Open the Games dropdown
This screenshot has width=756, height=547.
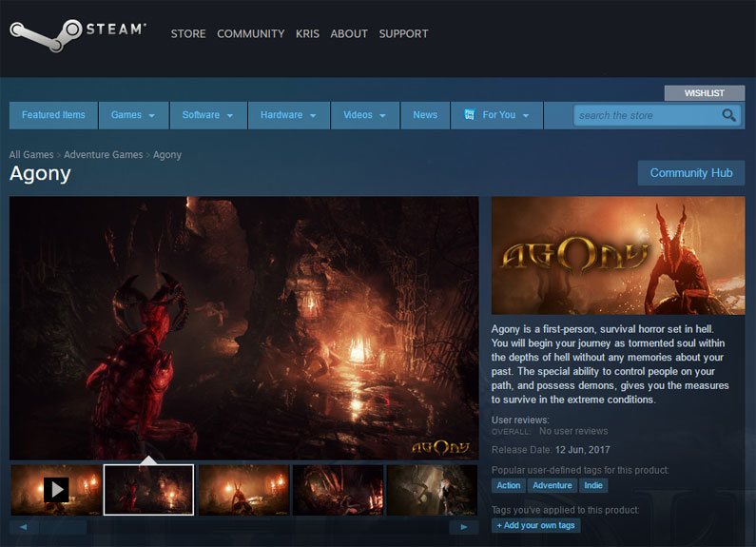click(x=133, y=115)
